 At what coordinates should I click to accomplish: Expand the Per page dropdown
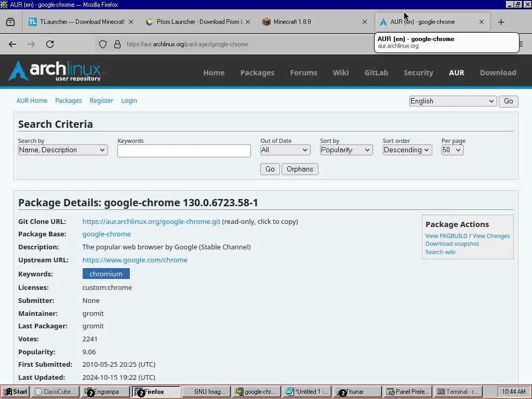pyautogui.click(x=453, y=150)
